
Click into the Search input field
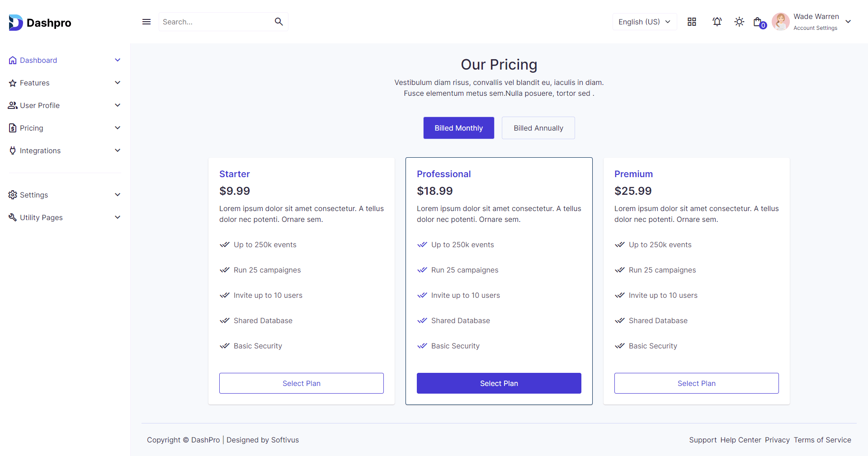(215, 22)
